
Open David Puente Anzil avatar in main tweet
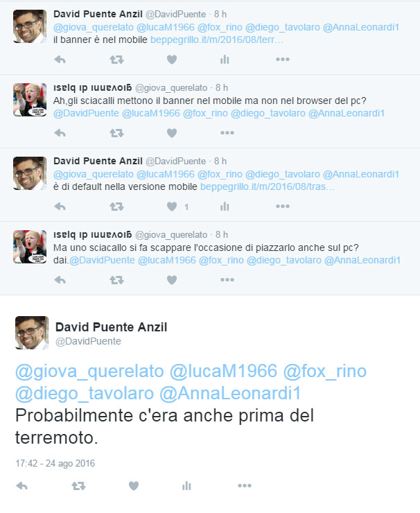click(x=32, y=332)
